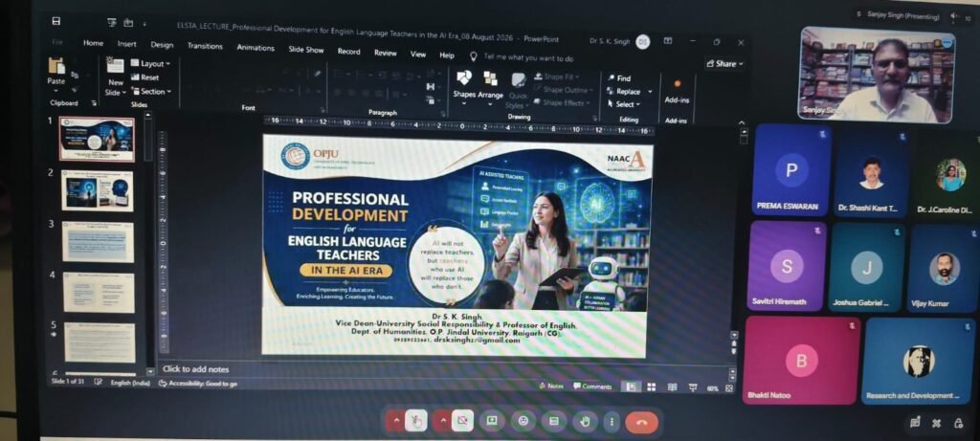
Task: Open the Home tab
Action: click(93, 43)
